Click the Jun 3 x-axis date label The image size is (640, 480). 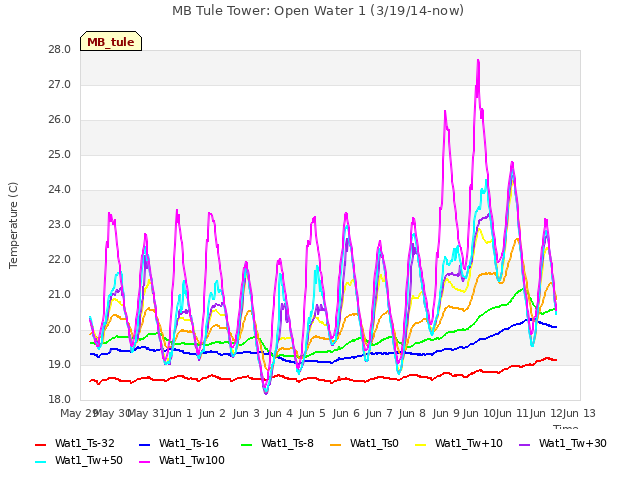pos(246,414)
